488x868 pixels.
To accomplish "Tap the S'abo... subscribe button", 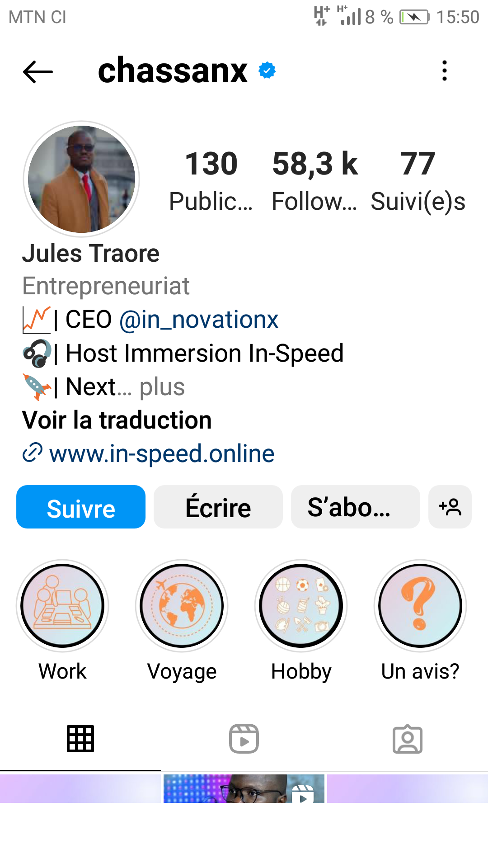I will tap(356, 507).
